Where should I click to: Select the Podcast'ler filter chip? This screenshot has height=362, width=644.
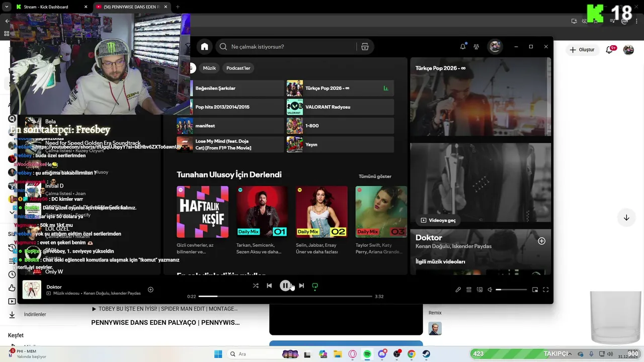tap(238, 68)
